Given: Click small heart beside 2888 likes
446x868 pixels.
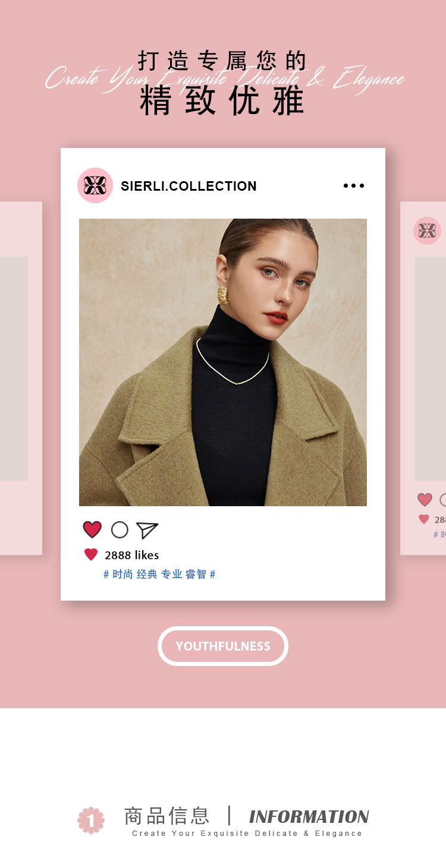Looking at the screenshot, I should tap(91, 554).
